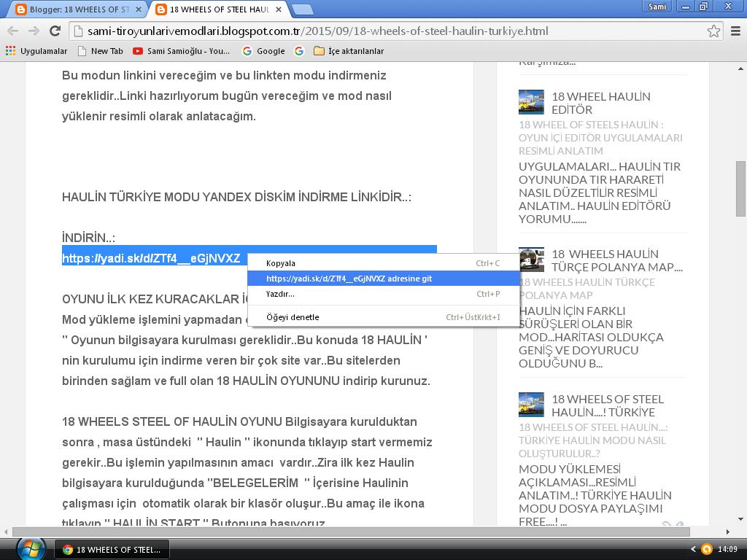Image resolution: width=747 pixels, height=560 pixels.
Task: Click the POLANYA MAP post thumbnail
Action: pyautogui.click(x=531, y=260)
